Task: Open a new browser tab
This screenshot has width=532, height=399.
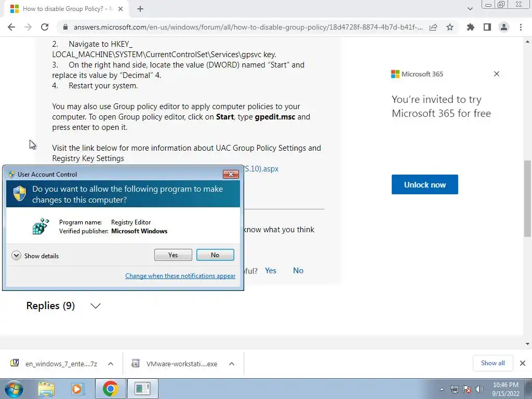Action: [140, 9]
